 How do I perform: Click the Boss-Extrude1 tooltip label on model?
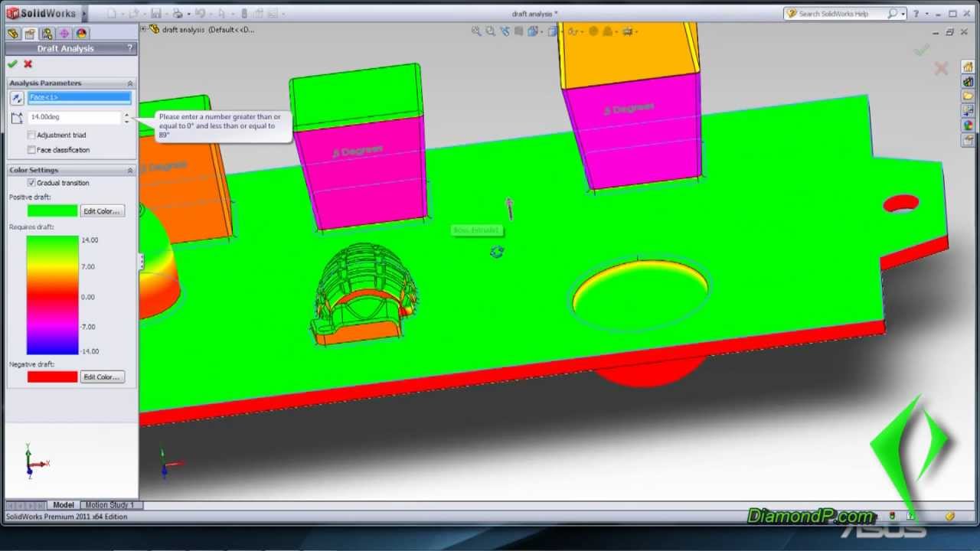coord(476,230)
